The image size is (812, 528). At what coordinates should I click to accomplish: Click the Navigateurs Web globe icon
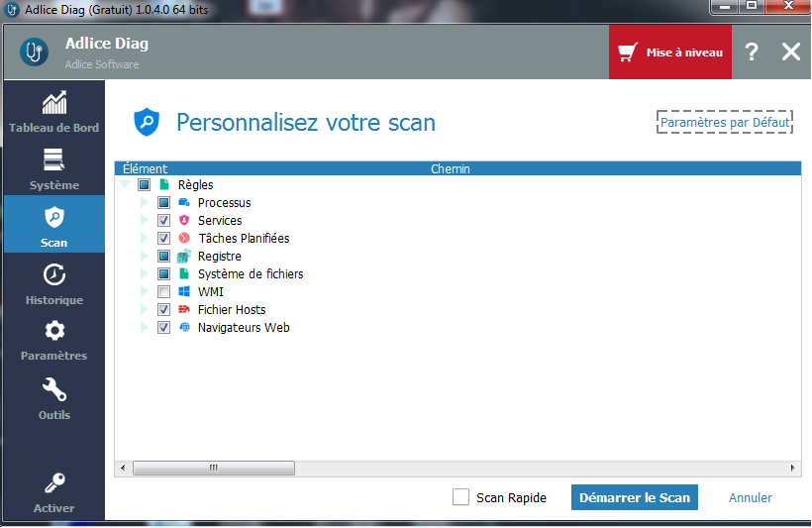184,328
